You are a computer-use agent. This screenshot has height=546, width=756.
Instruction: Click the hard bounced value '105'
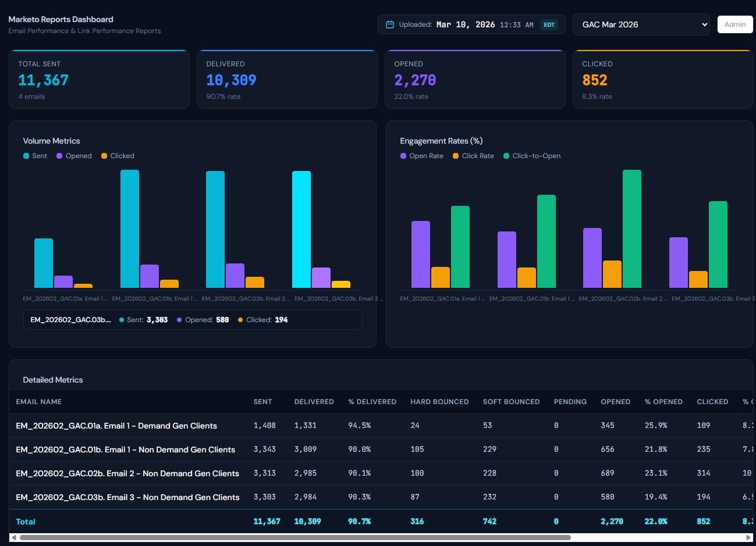pyautogui.click(x=417, y=449)
